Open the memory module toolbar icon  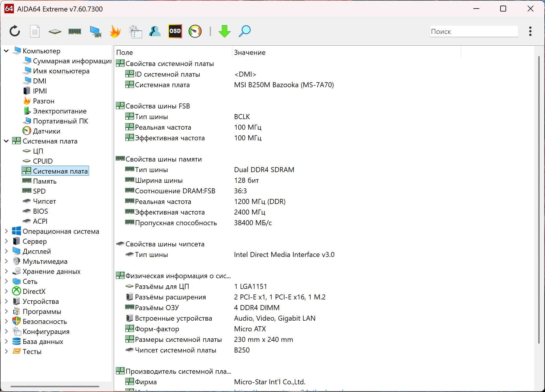point(75,31)
